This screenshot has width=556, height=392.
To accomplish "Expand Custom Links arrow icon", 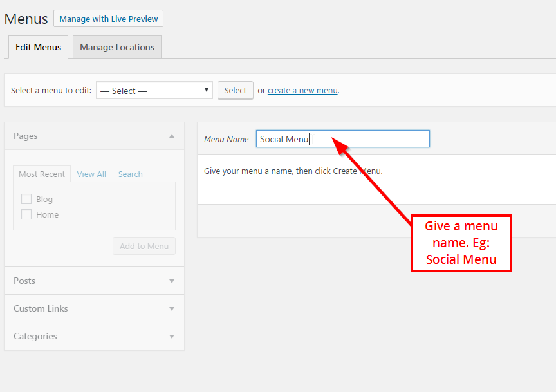I will (x=172, y=308).
